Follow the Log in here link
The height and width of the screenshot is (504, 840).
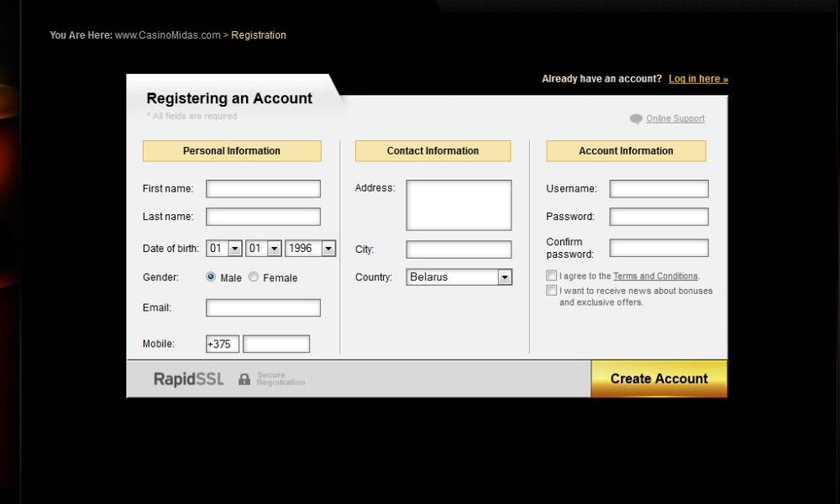(x=698, y=79)
